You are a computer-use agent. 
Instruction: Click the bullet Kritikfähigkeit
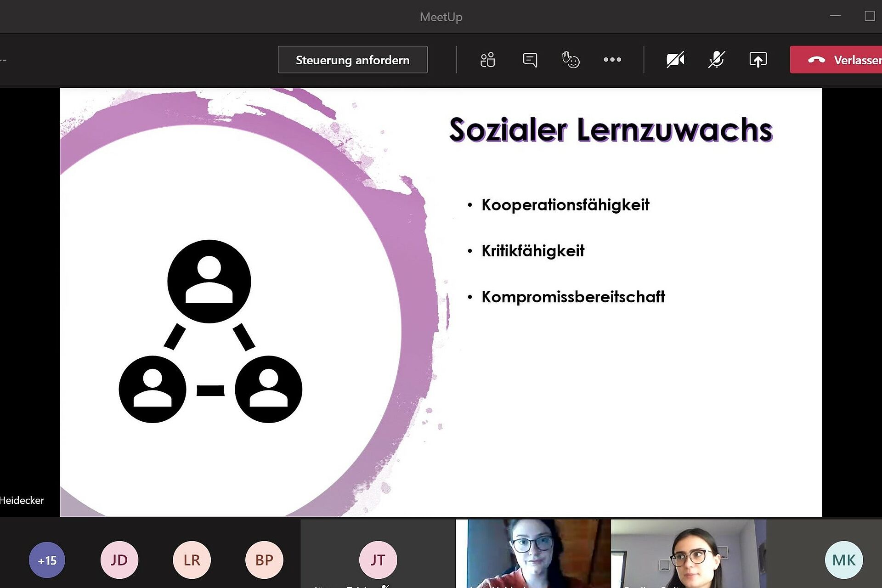point(533,251)
